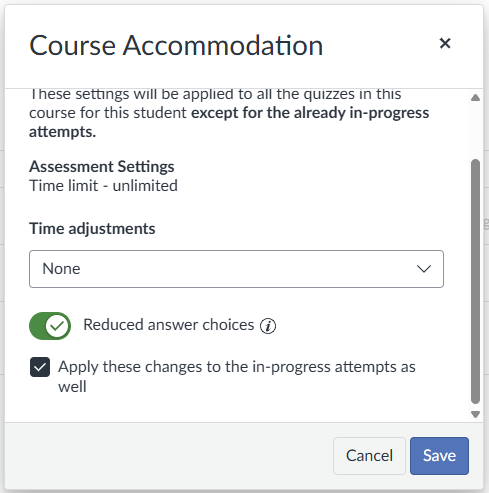Open info icon beside Reduced answer choices

point(268,326)
